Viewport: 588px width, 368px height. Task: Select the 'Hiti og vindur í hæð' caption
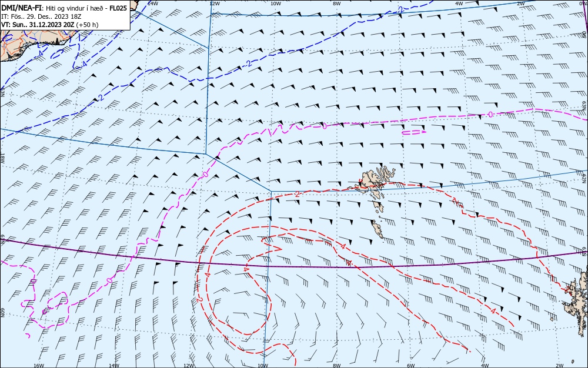point(75,8)
